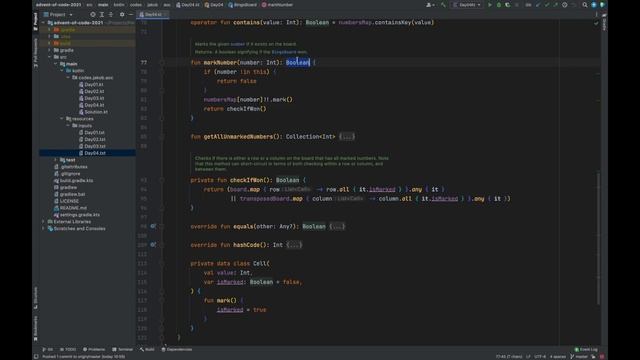Click the user account icon in toolbar
Image resolution: width=640 pixels, height=360 pixels.
430,5
